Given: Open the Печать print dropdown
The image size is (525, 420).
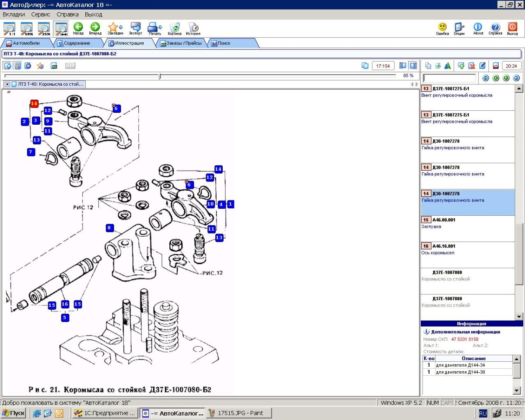Looking at the screenshot, I should coord(154,28).
